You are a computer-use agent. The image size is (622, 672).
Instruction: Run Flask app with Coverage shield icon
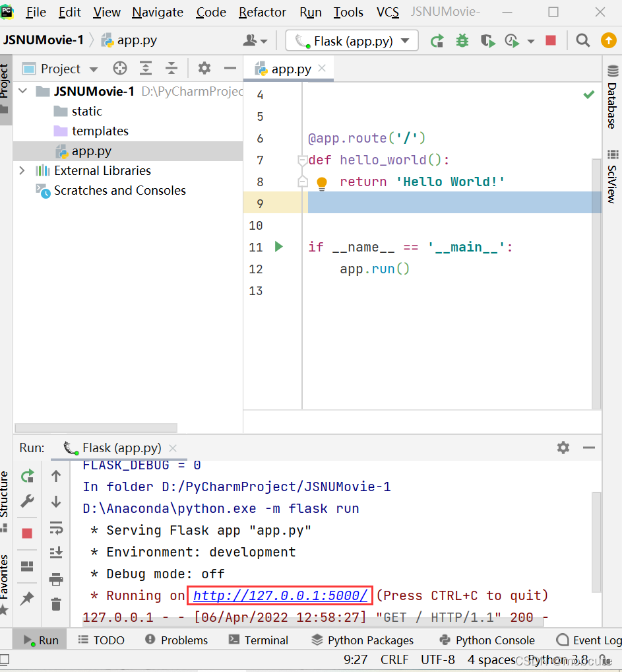click(x=487, y=40)
